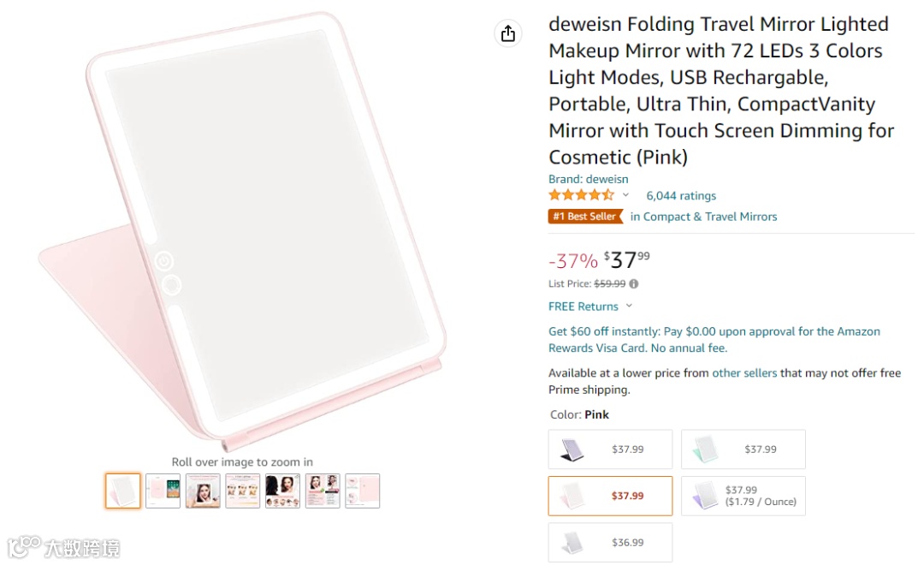Select the purple mirror color option
The image size is (924, 565).
pos(743,496)
